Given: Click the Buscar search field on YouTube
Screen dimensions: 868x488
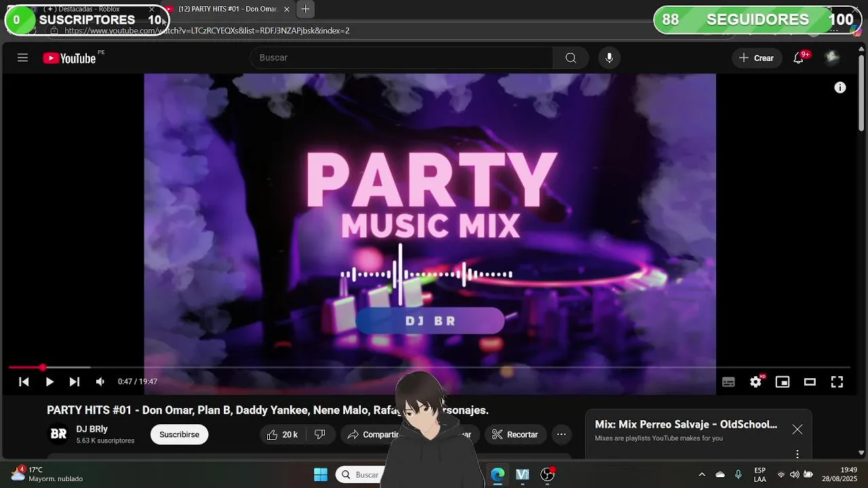Looking at the screenshot, I should pos(401,58).
